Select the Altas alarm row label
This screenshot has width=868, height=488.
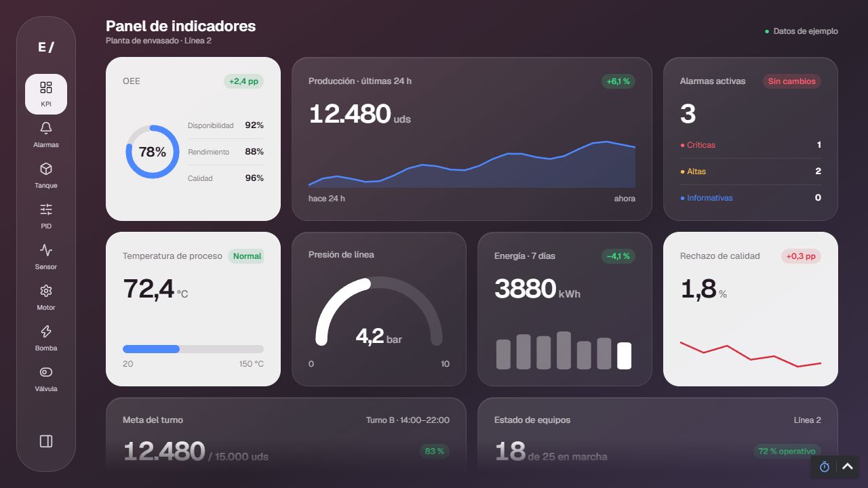(x=693, y=171)
